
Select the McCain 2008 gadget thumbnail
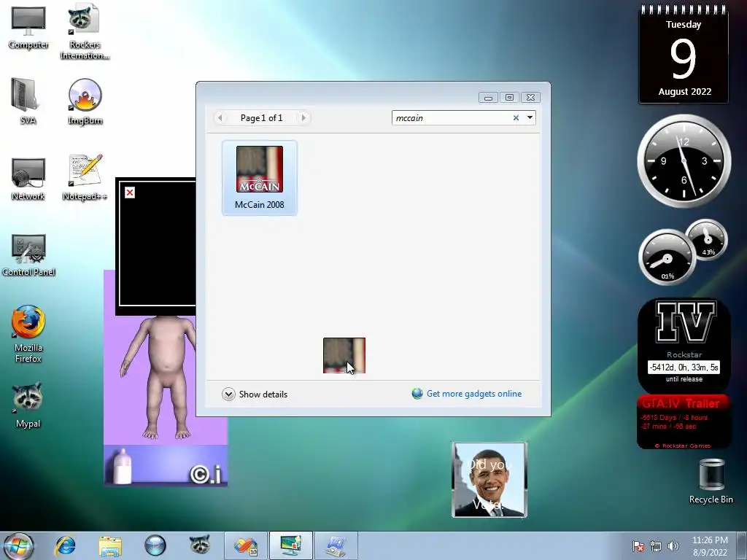click(260, 178)
